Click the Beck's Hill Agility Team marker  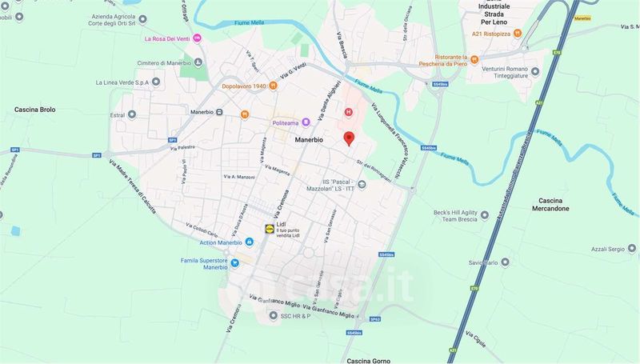click(485, 215)
